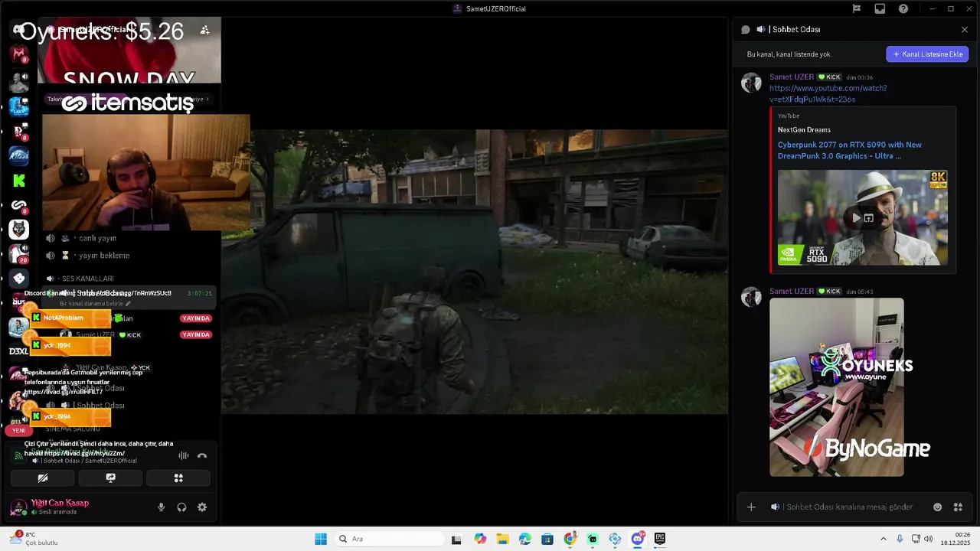The image size is (980, 551).
Task: Click Kanal Listesine Ekle button
Action: (x=927, y=54)
